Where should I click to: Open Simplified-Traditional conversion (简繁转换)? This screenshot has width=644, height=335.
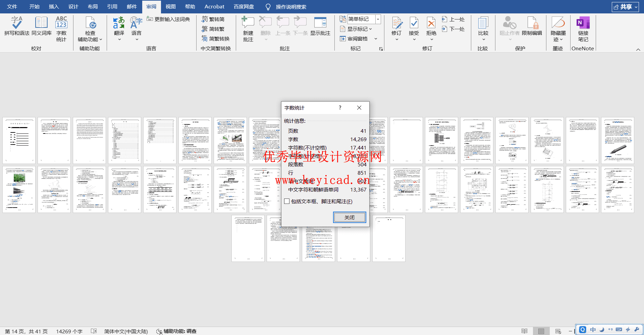point(216,39)
